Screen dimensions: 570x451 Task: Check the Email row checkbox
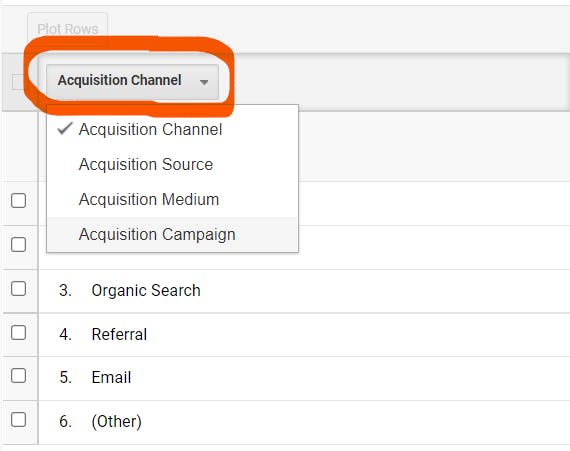click(x=19, y=376)
